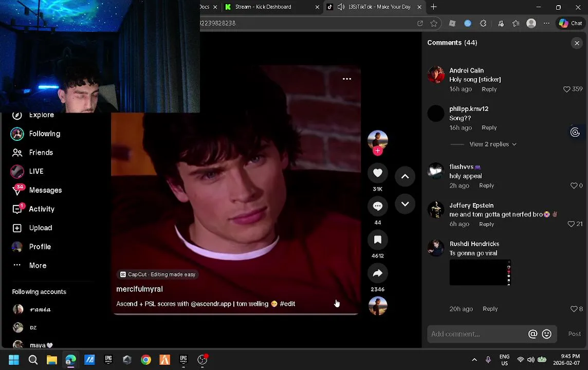Add page to favorites with star icon
The height and width of the screenshot is (370, 588).
(x=434, y=23)
